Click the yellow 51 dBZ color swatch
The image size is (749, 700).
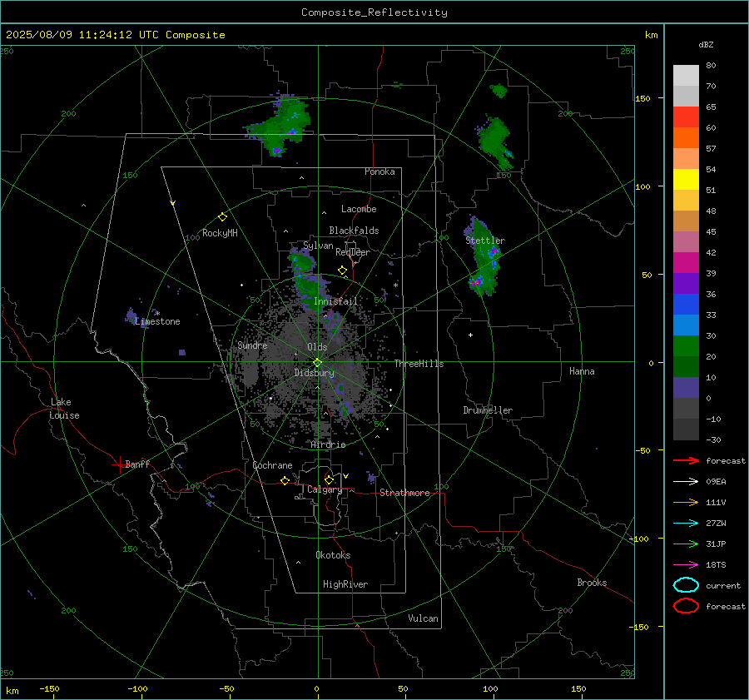click(x=686, y=180)
